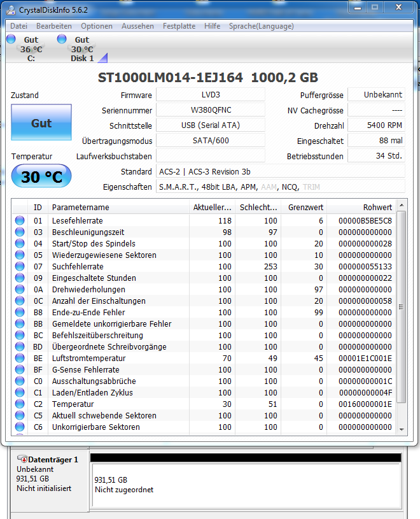
Task: Open the Bearbeiten menu
Action: pos(54,26)
